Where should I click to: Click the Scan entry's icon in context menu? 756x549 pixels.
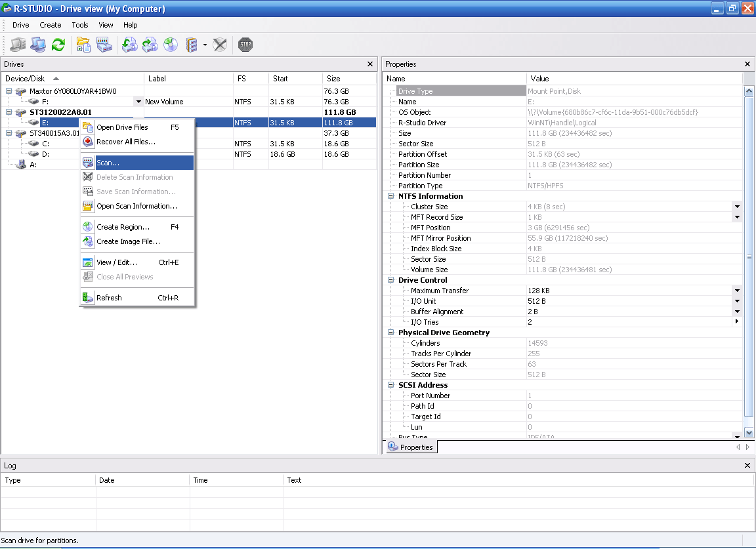(x=88, y=163)
